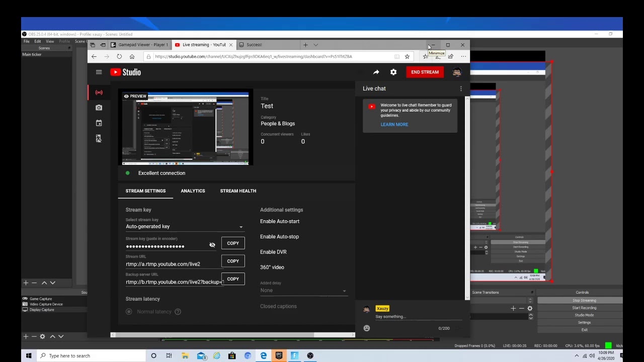The image size is (644, 362).
Task: Switch to Gamepad Viewer browser tab
Action: (x=139, y=45)
